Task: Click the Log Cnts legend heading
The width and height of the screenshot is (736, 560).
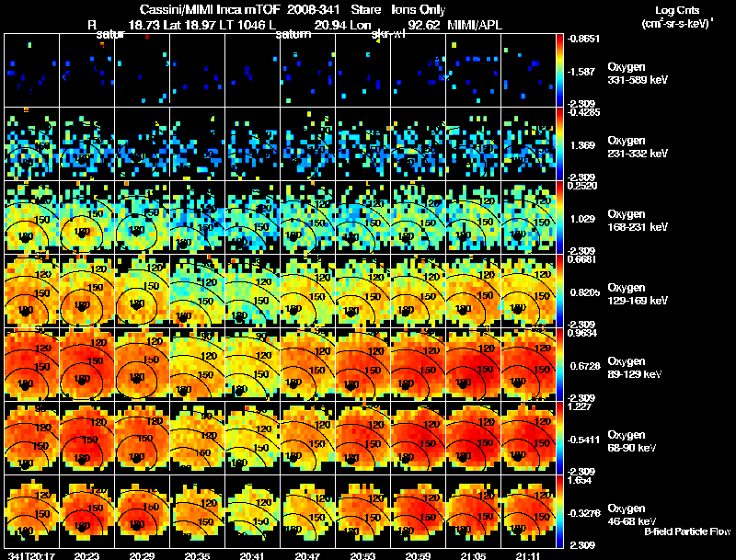Action: click(677, 10)
